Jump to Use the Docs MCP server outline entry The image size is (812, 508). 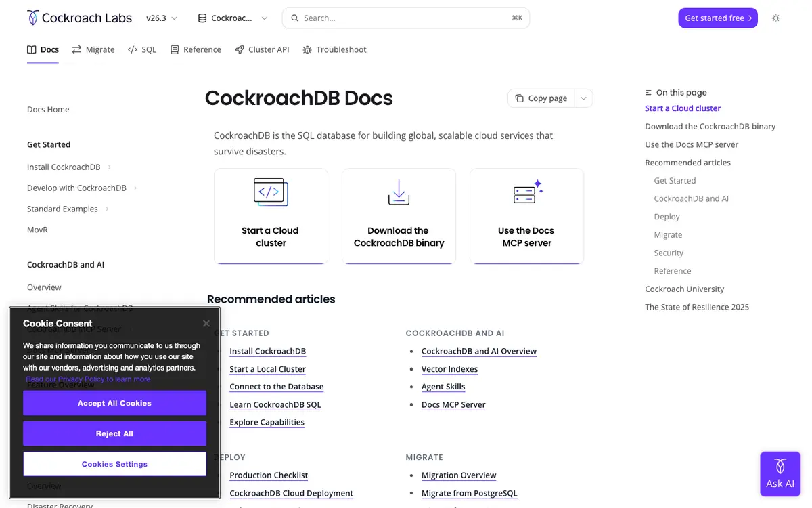click(692, 144)
